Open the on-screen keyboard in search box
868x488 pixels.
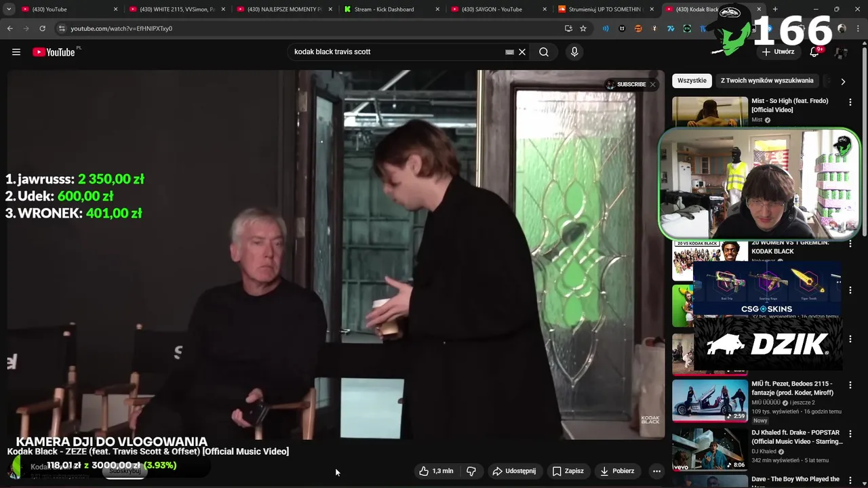[509, 52]
